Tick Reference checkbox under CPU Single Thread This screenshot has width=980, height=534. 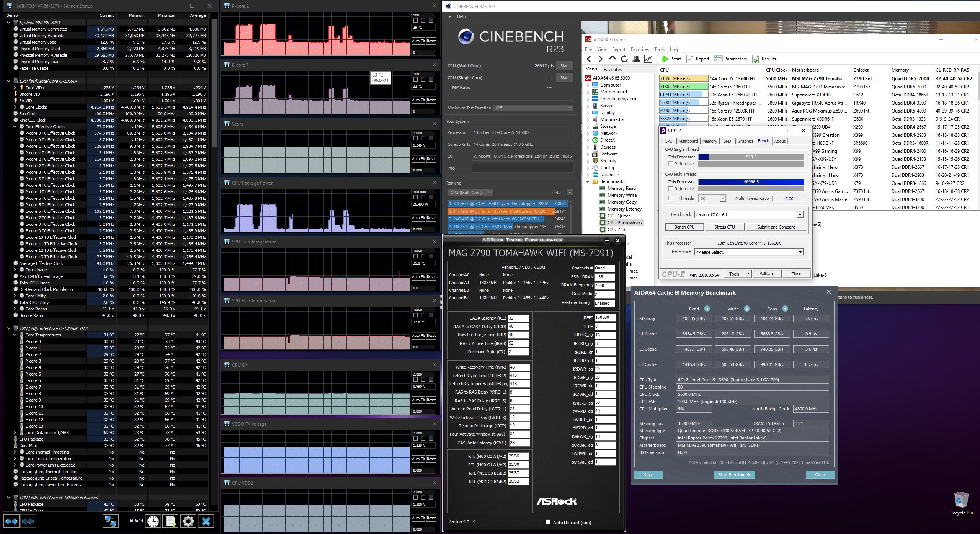pyautogui.click(x=671, y=164)
